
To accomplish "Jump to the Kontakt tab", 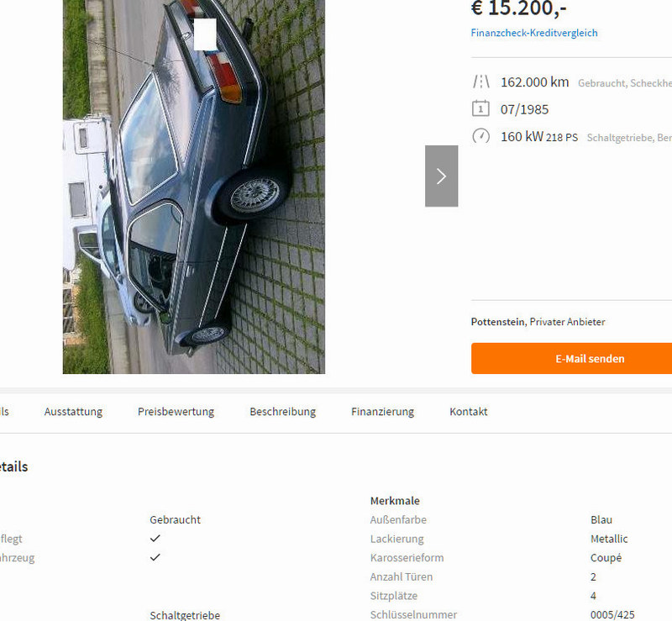I will (469, 412).
